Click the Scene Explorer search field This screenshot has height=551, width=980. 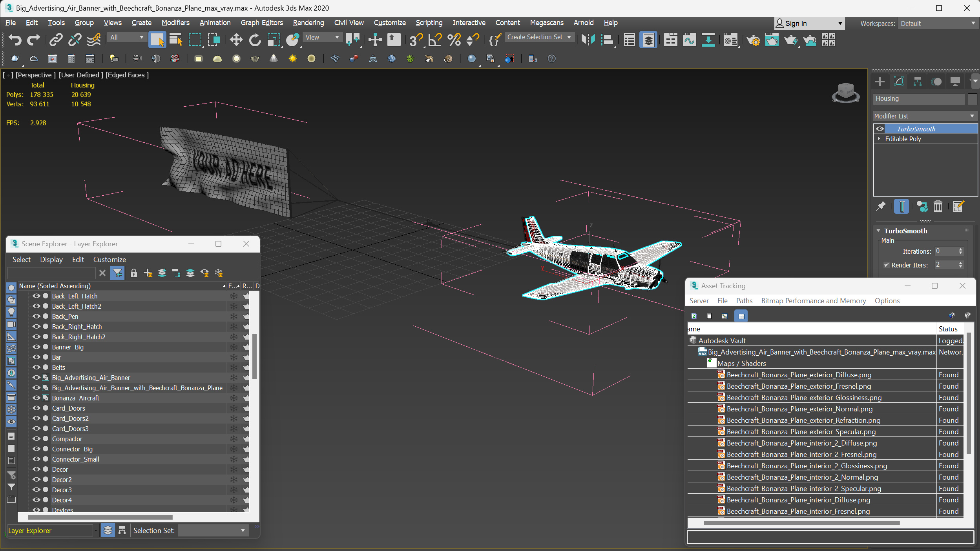51,273
